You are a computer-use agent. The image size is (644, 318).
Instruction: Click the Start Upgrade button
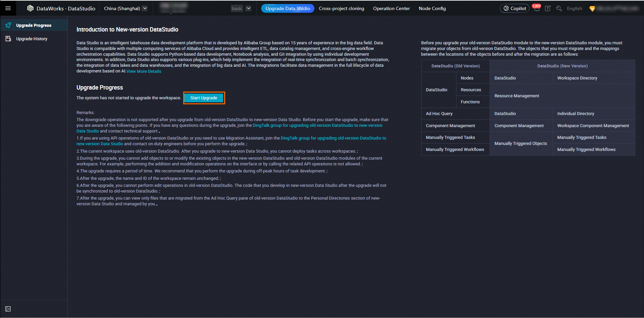[204, 98]
